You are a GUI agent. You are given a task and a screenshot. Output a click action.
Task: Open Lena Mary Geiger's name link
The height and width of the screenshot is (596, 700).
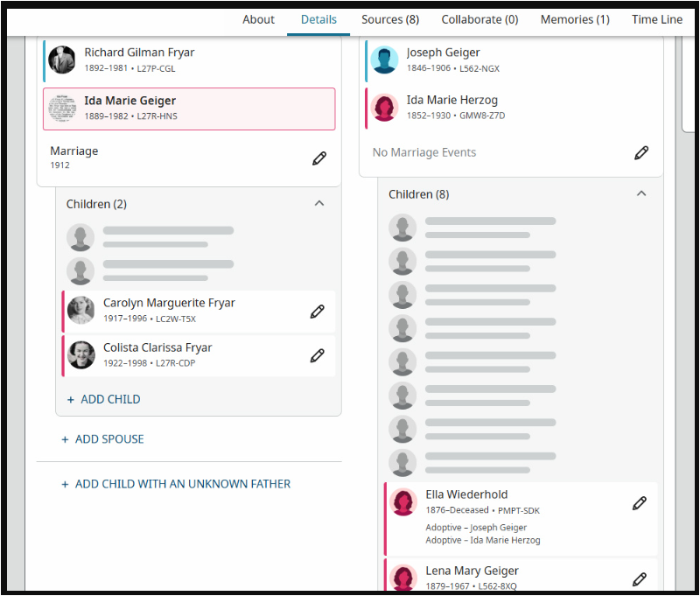point(472,571)
